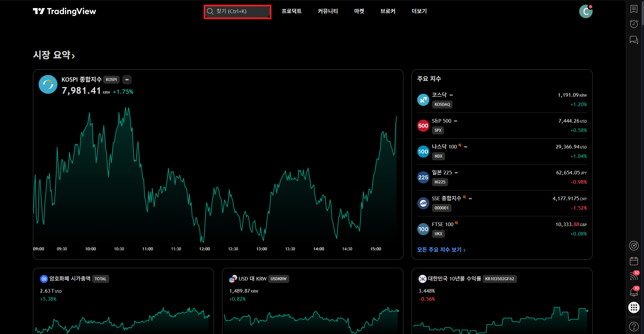644x334 pixels.
Task: Open the 암호화폐 시가총액 card title
Action: 70,279
